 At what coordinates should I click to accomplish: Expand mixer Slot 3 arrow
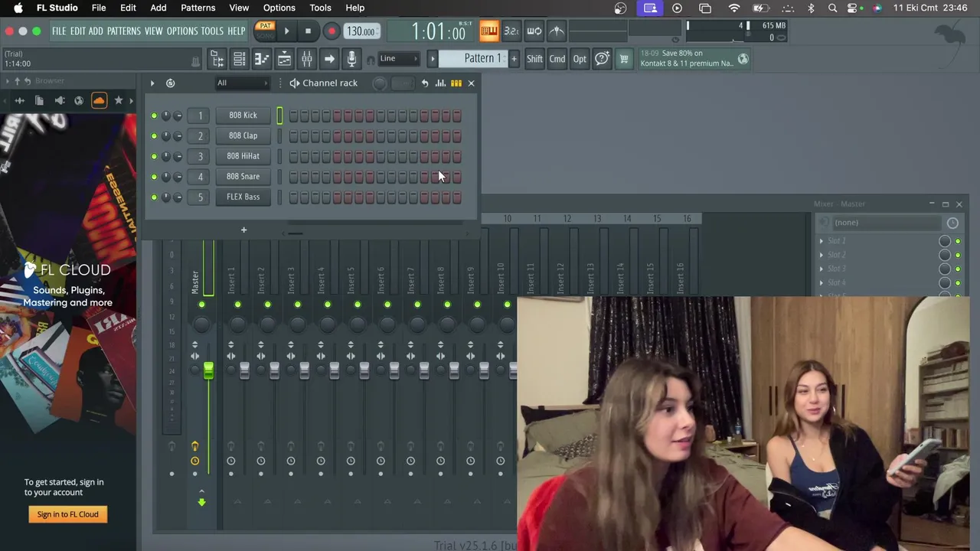(x=822, y=269)
